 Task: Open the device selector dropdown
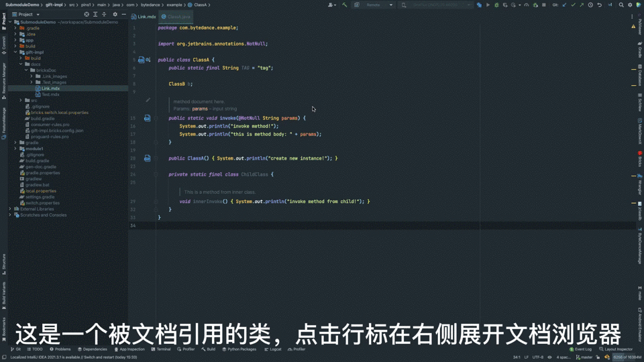pos(435,5)
